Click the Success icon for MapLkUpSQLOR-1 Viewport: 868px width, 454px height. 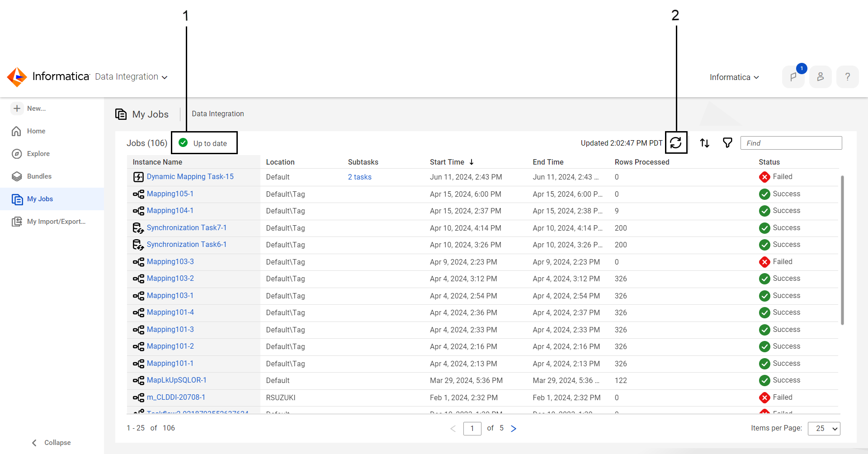pyautogui.click(x=764, y=380)
